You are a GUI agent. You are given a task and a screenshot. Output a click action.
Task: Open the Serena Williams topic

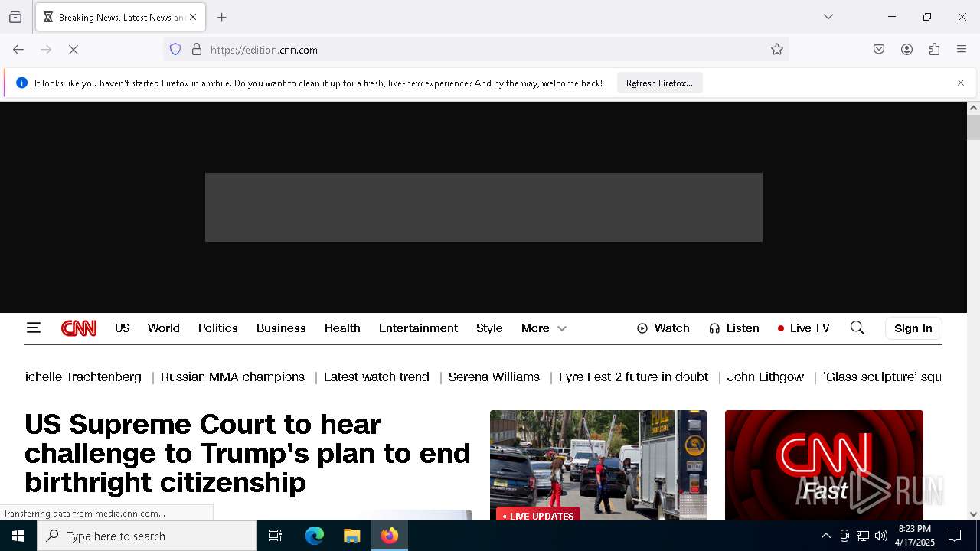494,377
